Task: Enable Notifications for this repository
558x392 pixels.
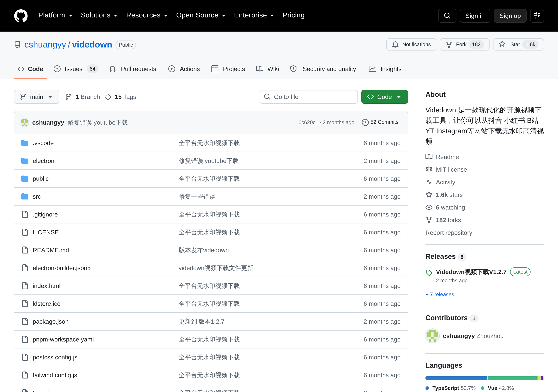Action: point(411,44)
